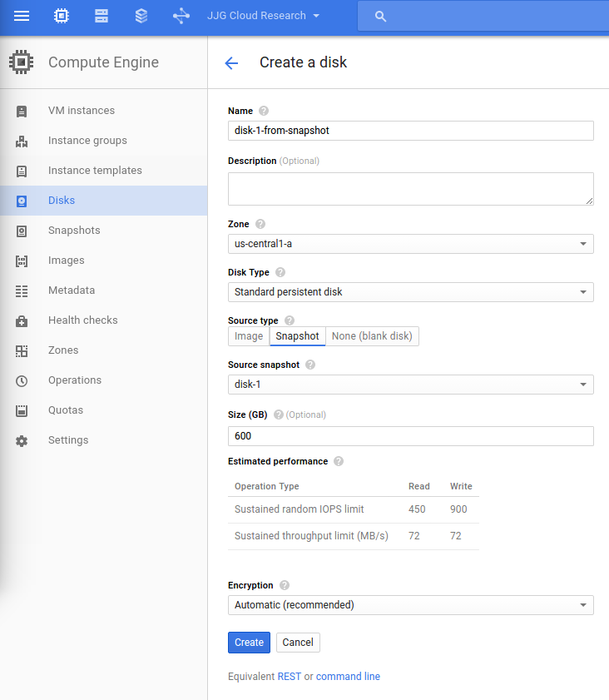The image size is (609, 700).
Task: Click the networking icon in the top bar
Action: click(181, 16)
